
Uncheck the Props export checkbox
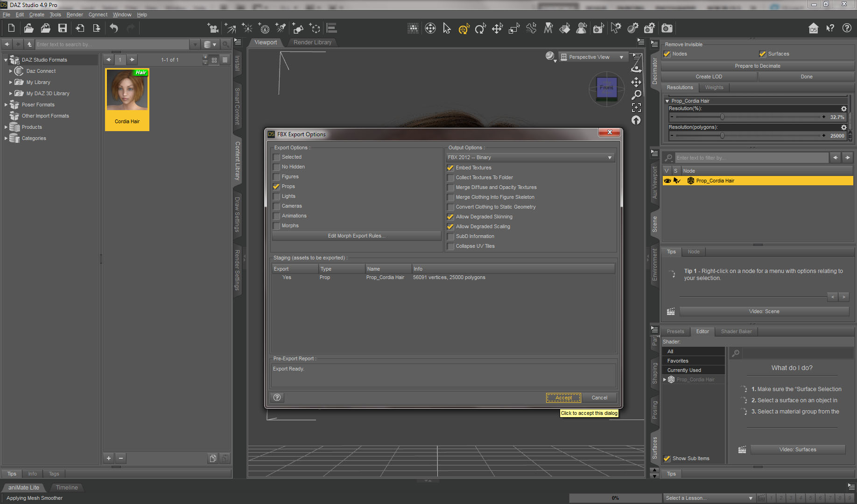[276, 187]
